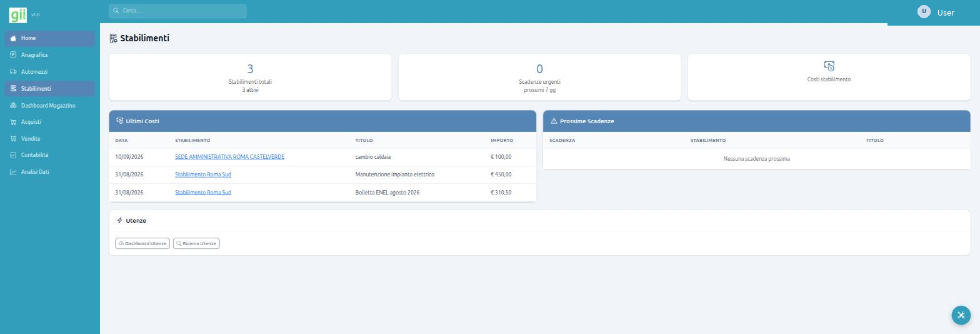The height and width of the screenshot is (334, 980).
Task: Click the Costi stabilimento money icon
Action: pyautogui.click(x=829, y=66)
